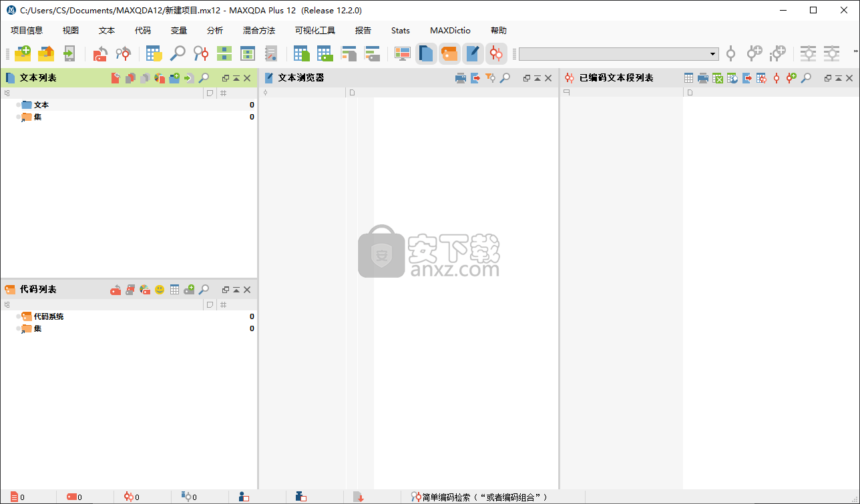860x504 pixels.
Task: Click reset activations icon in 文本列表 header
Action: click(116, 78)
